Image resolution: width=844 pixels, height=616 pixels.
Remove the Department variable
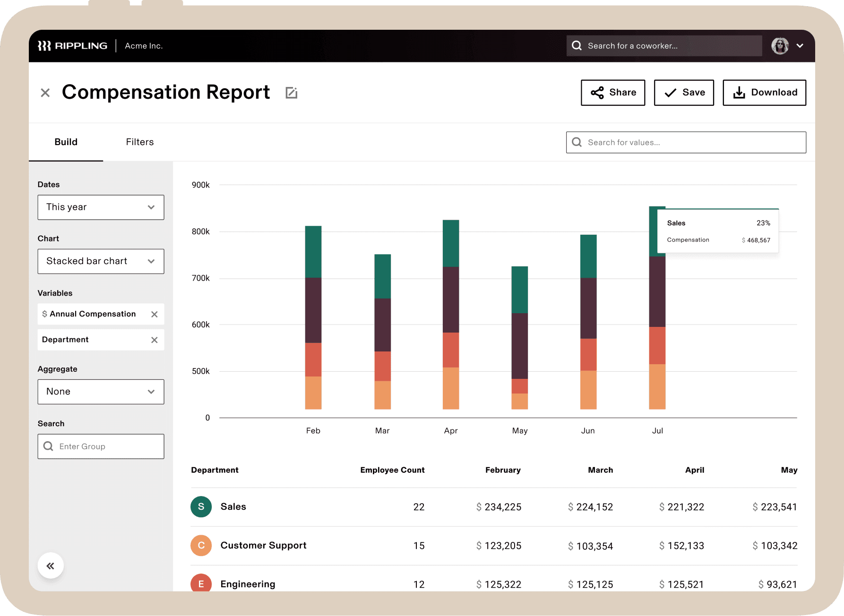click(154, 340)
